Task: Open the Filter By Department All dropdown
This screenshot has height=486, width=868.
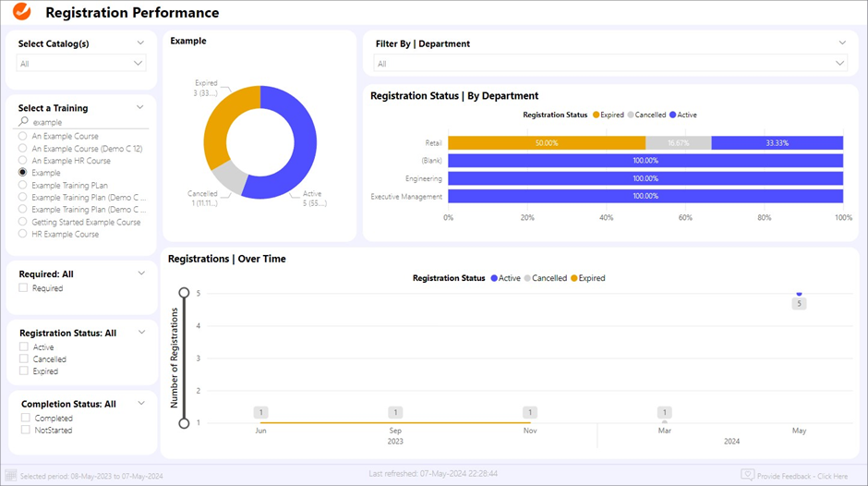Action: click(609, 64)
